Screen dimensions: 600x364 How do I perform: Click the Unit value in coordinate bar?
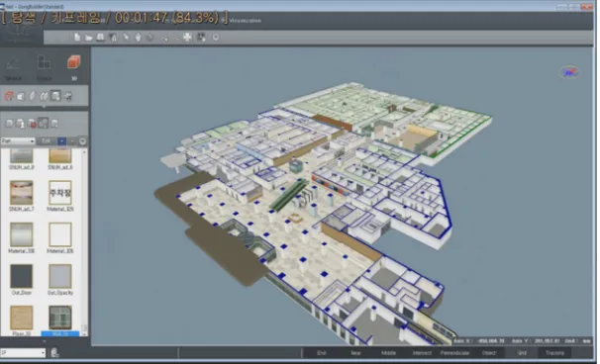[x=586, y=340]
